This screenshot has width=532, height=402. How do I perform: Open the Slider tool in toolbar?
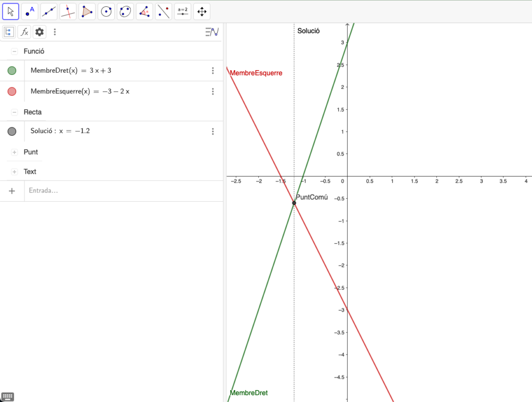tap(182, 11)
